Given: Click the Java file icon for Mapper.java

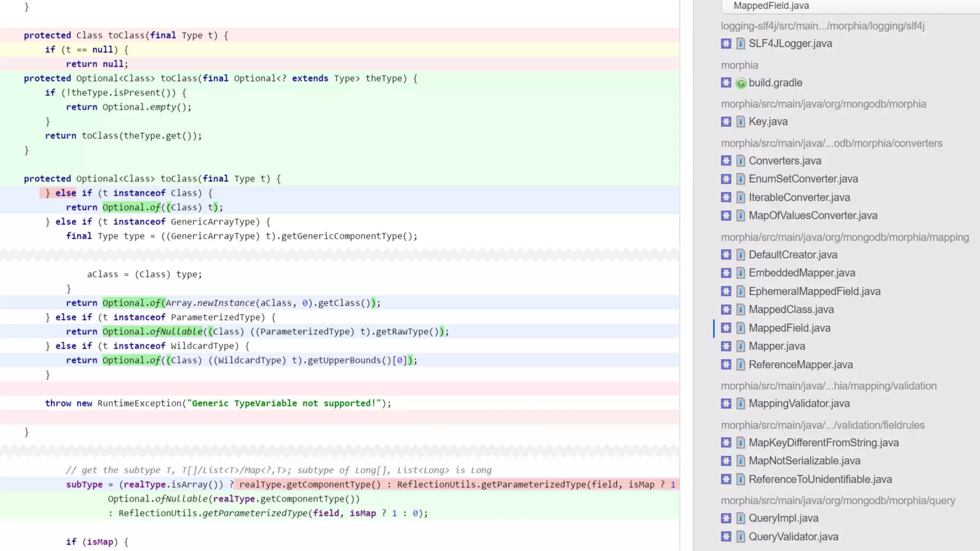Looking at the screenshot, I should click(x=740, y=346).
